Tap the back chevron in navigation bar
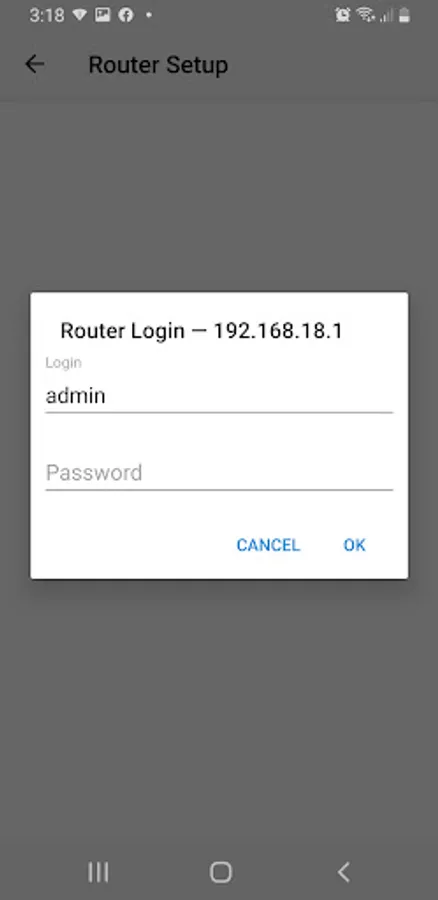This screenshot has height=900, width=438. tap(343, 872)
